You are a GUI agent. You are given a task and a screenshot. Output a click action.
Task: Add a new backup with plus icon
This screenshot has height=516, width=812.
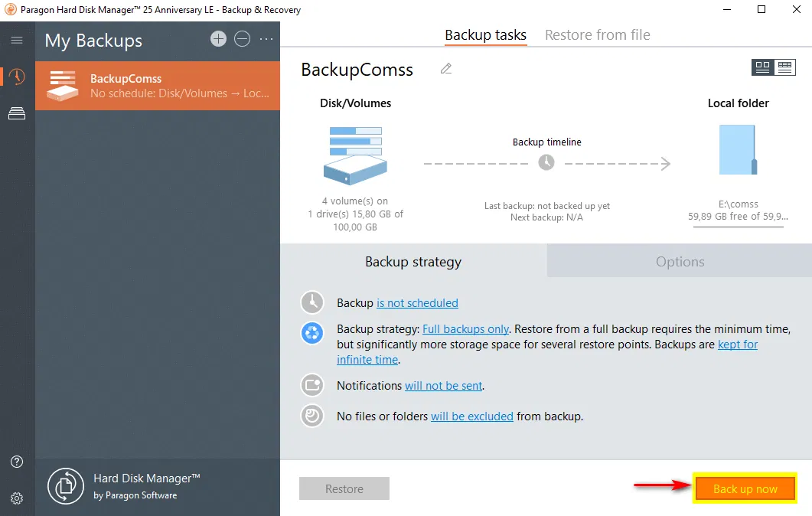click(219, 39)
